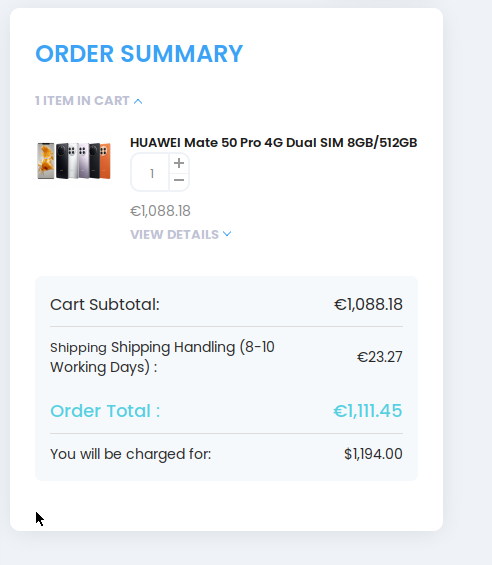The height and width of the screenshot is (565, 492).
Task: Click the down chevron next to View Details
Action: coord(227,234)
